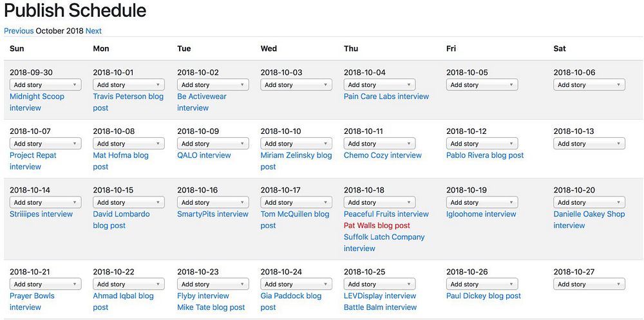Open the Striiiipes interview story
The image size is (644, 320).
(x=41, y=214)
